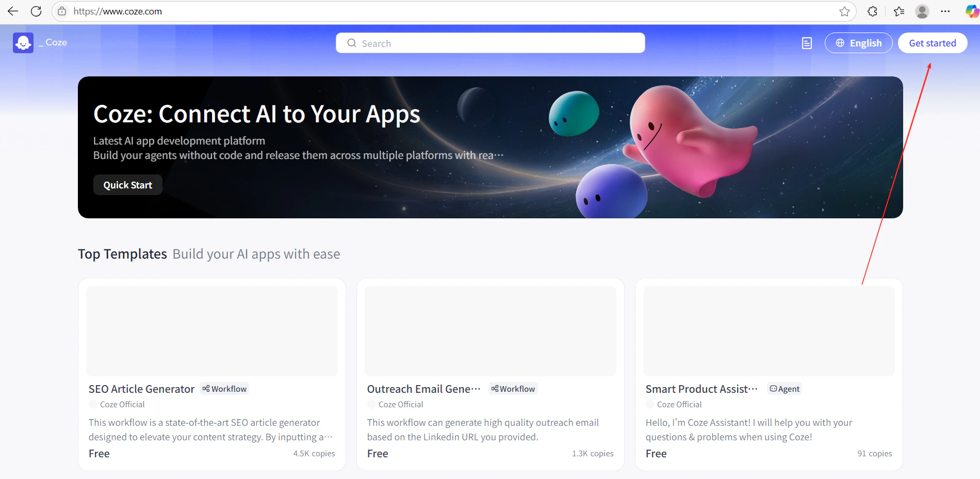Click the Workflow tag on SEO Article Generator
980x479 pixels.
(x=224, y=389)
